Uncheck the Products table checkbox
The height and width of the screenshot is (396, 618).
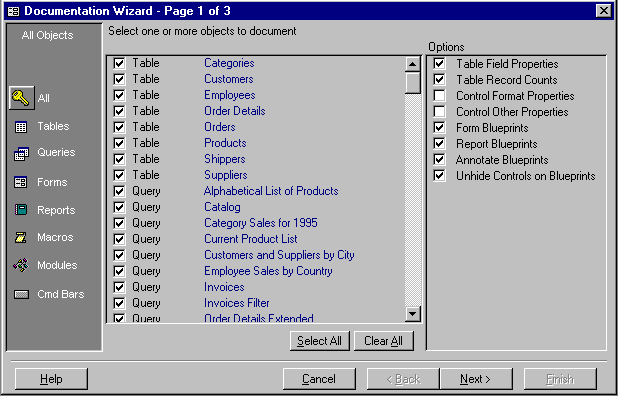(x=119, y=143)
